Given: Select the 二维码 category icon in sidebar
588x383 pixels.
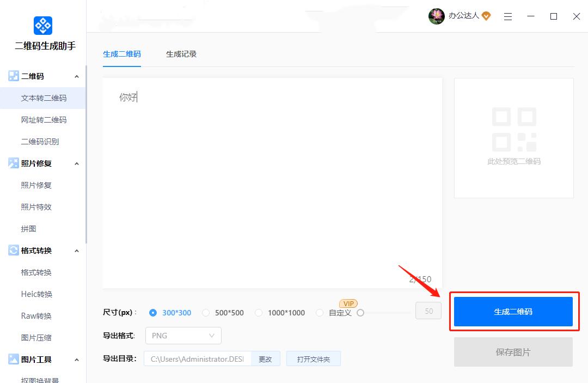Looking at the screenshot, I should point(14,76).
